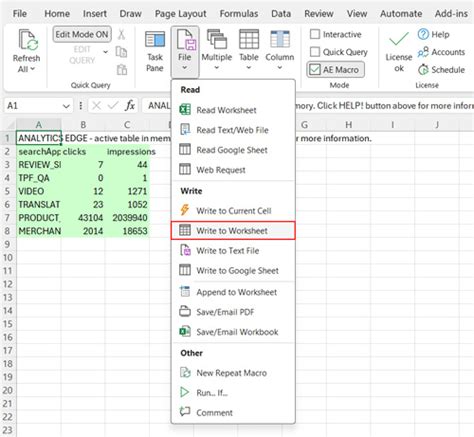Click cell containing 2039940

pos(127,218)
